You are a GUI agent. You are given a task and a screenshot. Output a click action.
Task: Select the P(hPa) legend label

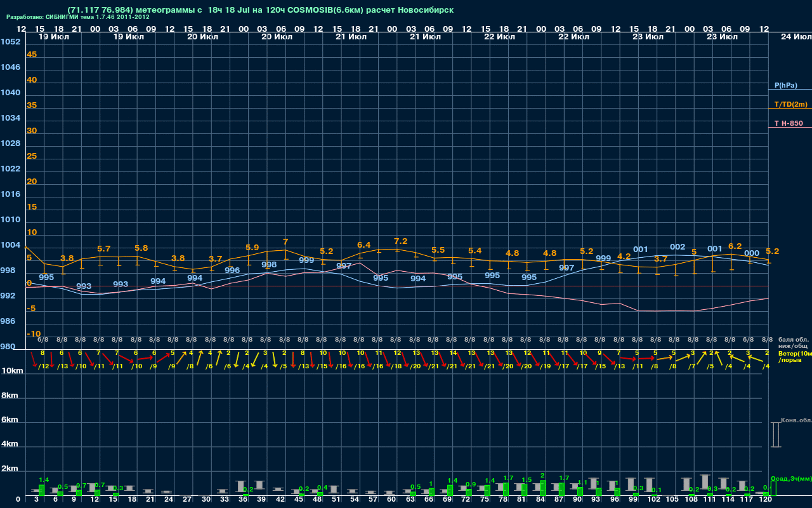pyautogui.click(x=785, y=85)
